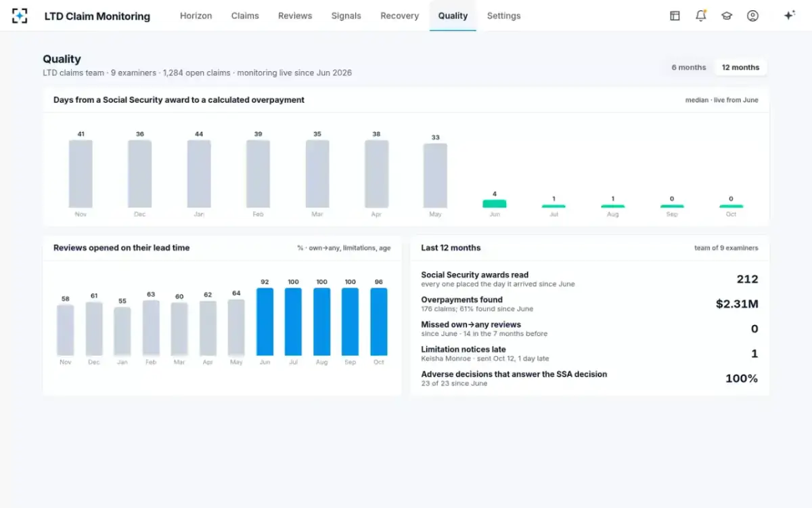Screen dimensions: 812x508
Task: Click the LTD Claim Monitoring title
Action: (97, 16)
